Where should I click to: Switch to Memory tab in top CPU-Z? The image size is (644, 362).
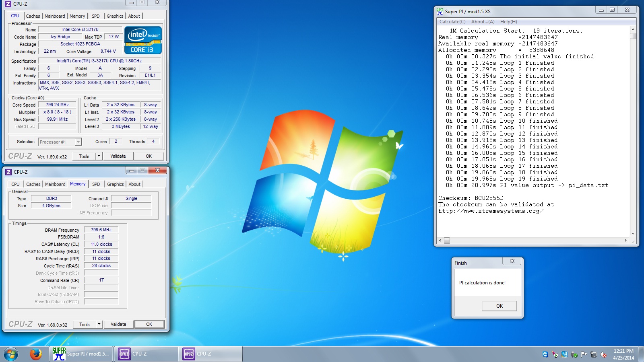click(x=77, y=16)
